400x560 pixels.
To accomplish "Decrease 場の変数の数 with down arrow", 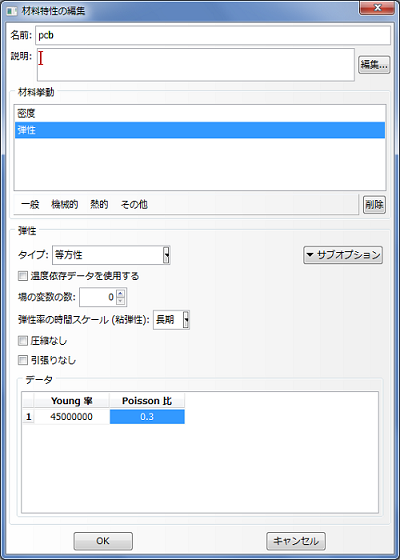I will pyautogui.click(x=121, y=301).
